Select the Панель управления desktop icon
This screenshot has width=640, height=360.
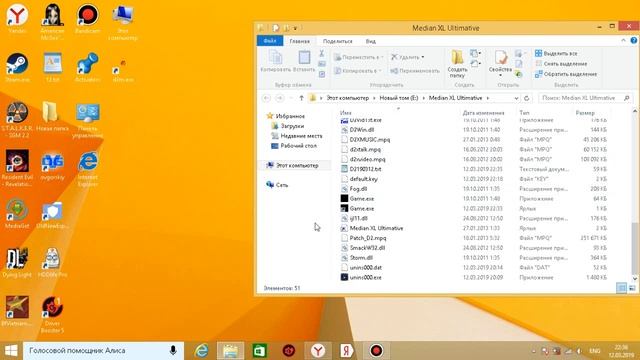point(87,120)
